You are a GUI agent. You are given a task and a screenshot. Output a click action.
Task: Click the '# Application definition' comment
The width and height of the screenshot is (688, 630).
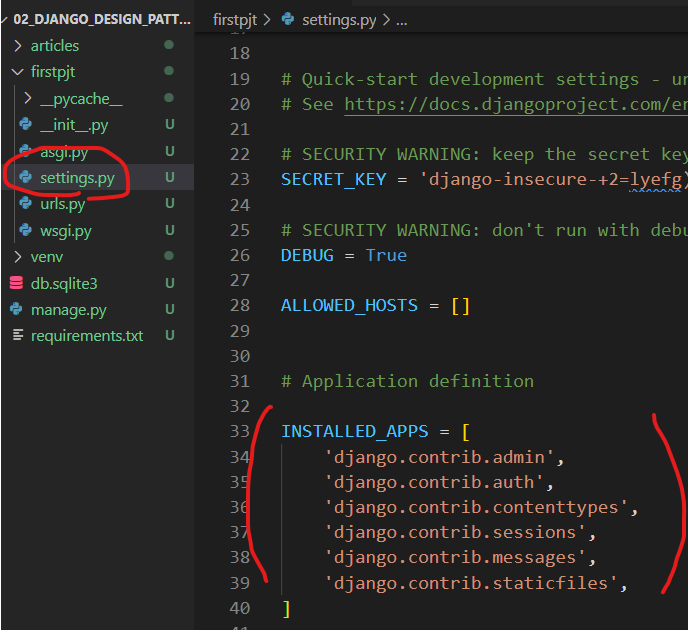(x=408, y=381)
